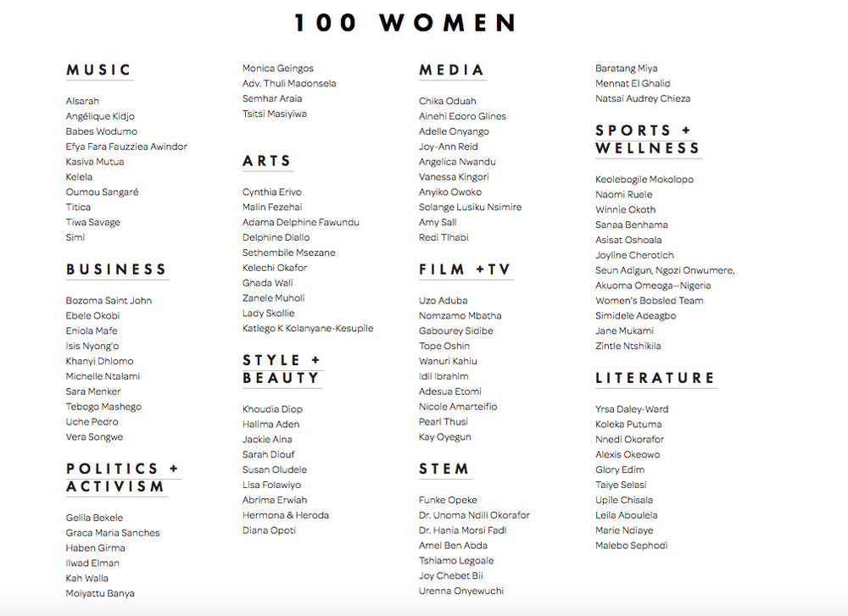The height and width of the screenshot is (616, 848).
Task: Click the name Alsarah under Music
Action: tap(82, 101)
